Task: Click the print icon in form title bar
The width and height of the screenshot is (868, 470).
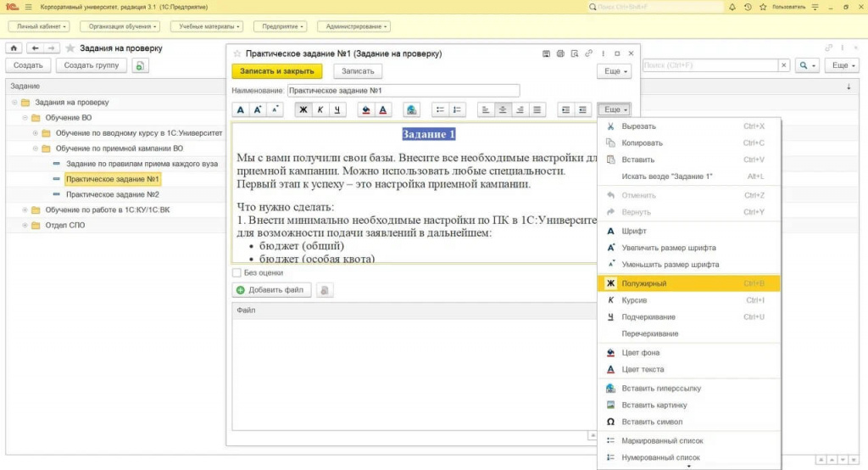Action: click(x=560, y=53)
